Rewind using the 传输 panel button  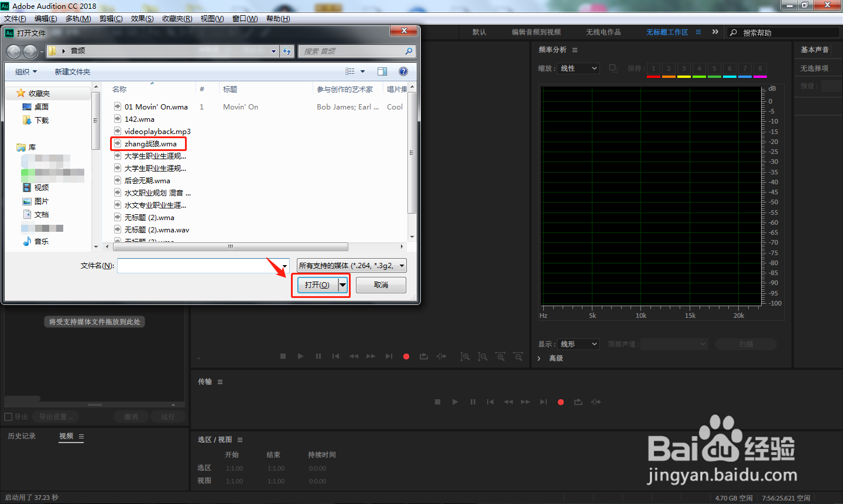[508, 402]
